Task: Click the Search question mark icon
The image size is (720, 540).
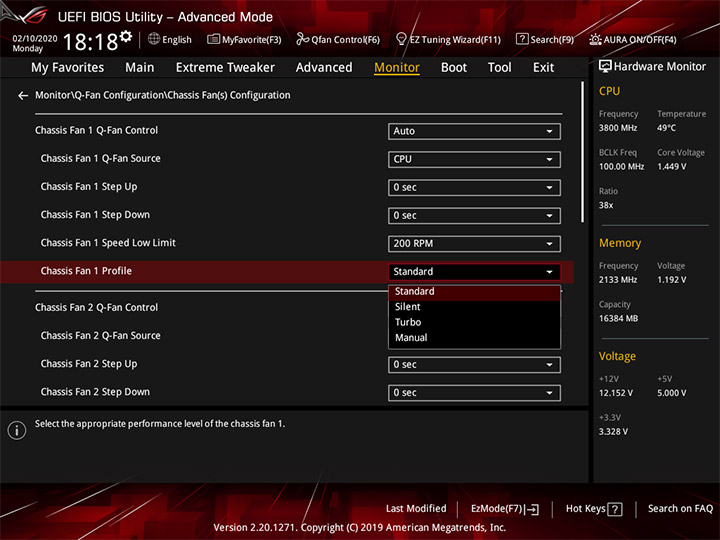Action: point(522,39)
